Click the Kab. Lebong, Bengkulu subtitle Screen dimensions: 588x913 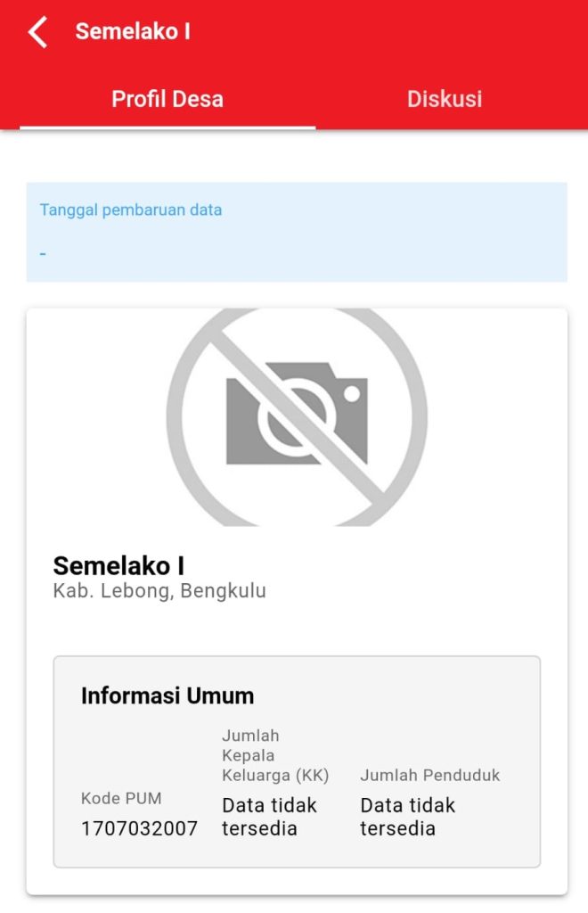click(159, 591)
